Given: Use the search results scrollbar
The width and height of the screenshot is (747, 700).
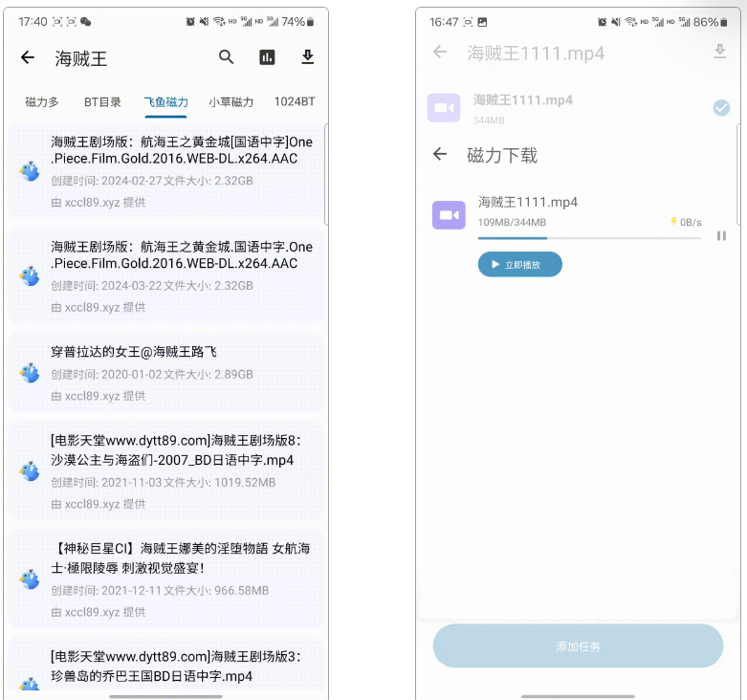Looking at the screenshot, I should point(326,174).
